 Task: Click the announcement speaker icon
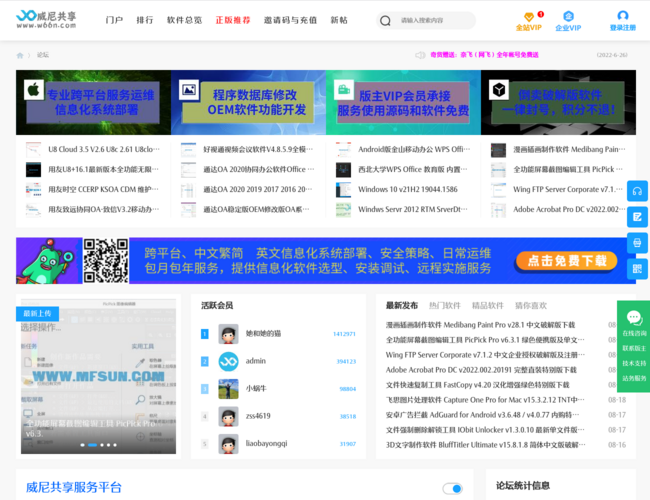click(420, 55)
